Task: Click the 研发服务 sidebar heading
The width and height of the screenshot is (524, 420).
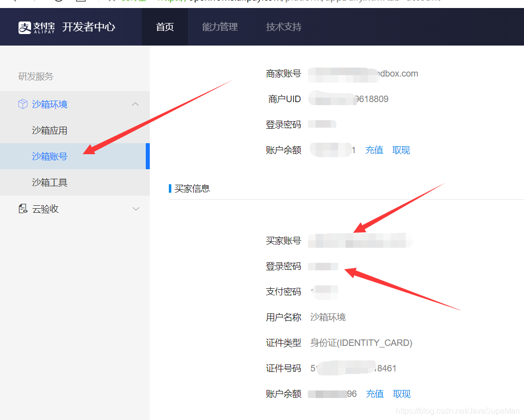Action: (36, 77)
